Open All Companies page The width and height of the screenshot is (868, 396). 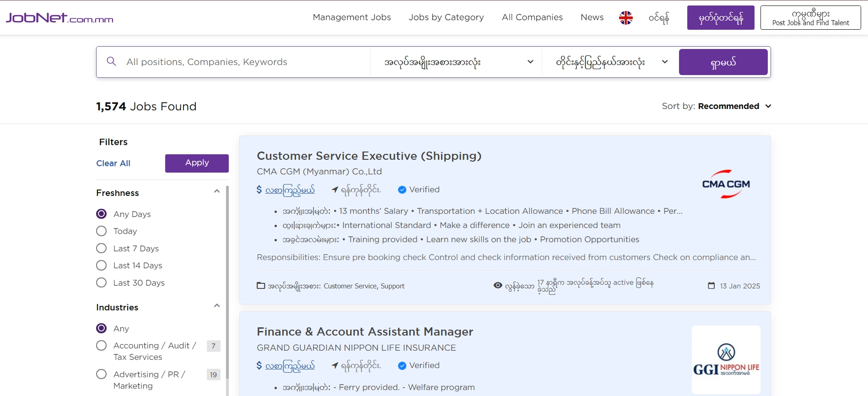click(x=532, y=17)
